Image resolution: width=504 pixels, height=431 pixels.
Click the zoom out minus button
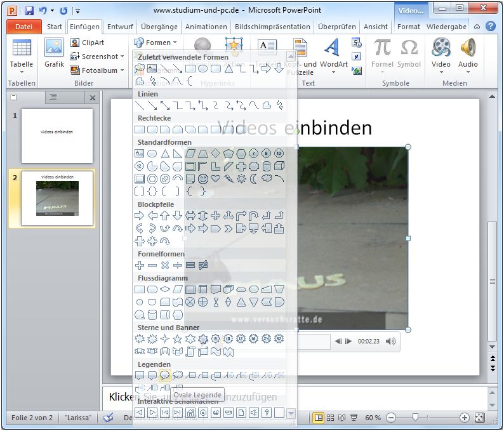click(x=391, y=418)
